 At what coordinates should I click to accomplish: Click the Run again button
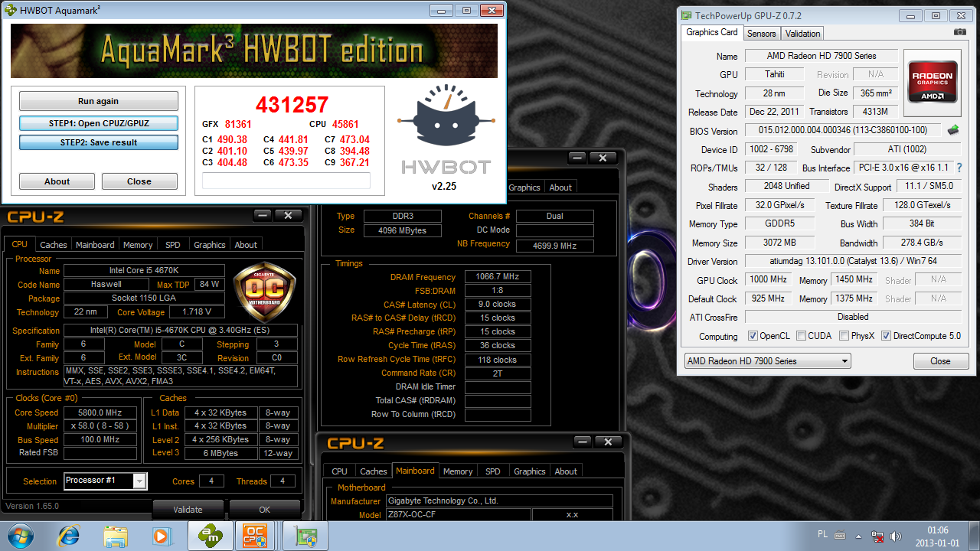(x=98, y=101)
